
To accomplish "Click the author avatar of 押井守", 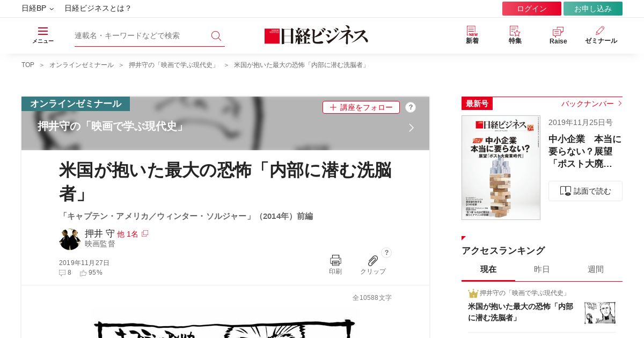I will click(70, 239).
